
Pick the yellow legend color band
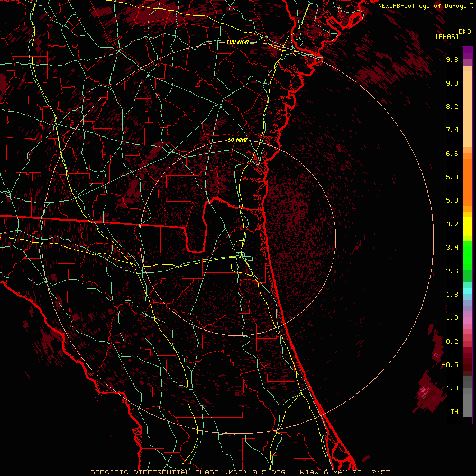467,226
